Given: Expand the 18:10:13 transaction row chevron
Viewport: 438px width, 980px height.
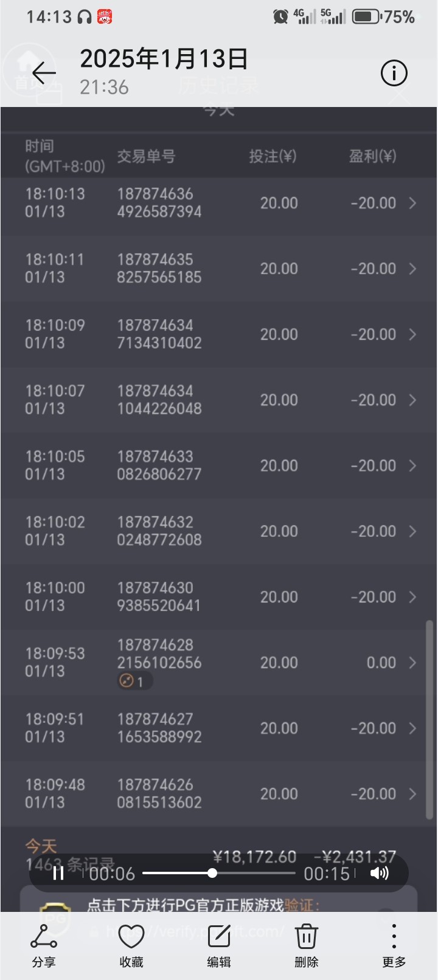Looking at the screenshot, I should tap(412, 203).
